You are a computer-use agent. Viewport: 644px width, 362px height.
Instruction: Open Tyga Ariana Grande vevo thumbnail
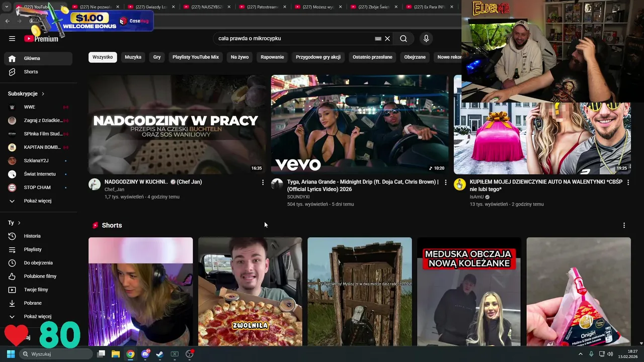click(x=359, y=125)
